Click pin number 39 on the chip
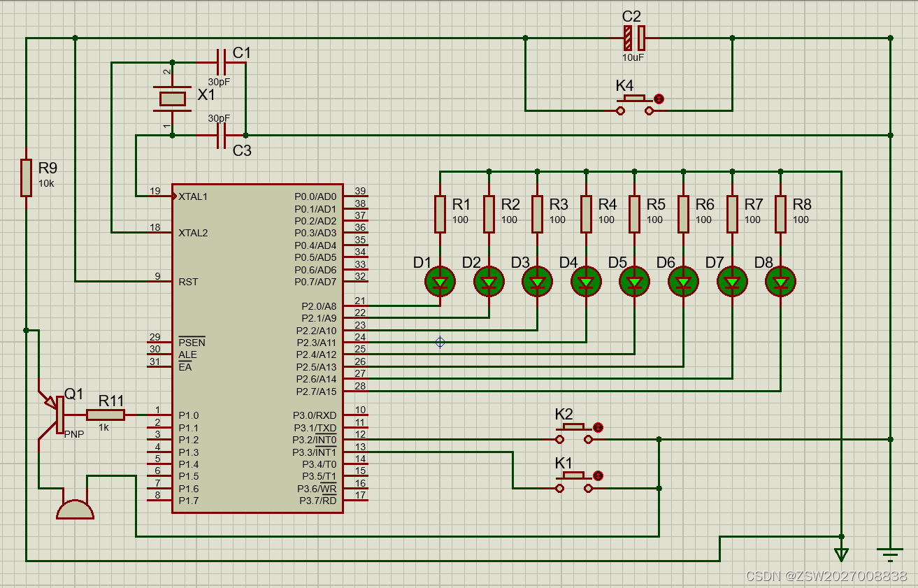The height and width of the screenshot is (588, 918). point(360,191)
